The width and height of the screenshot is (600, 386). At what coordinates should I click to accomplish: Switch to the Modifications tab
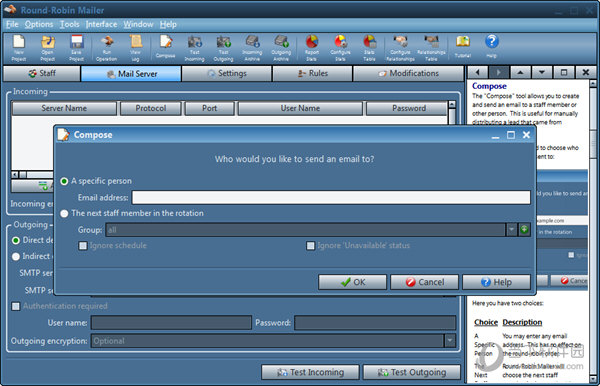coord(408,73)
